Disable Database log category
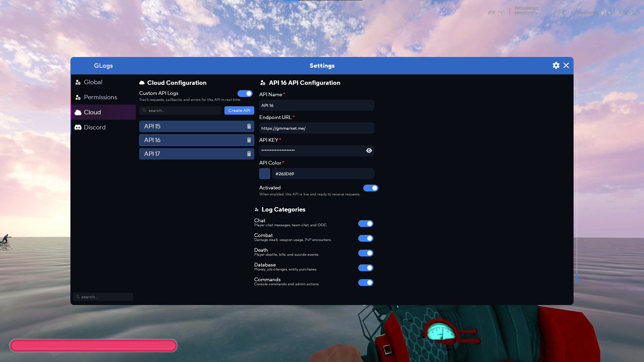Image resolution: width=644 pixels, height=362 pixels. [366, 268]
